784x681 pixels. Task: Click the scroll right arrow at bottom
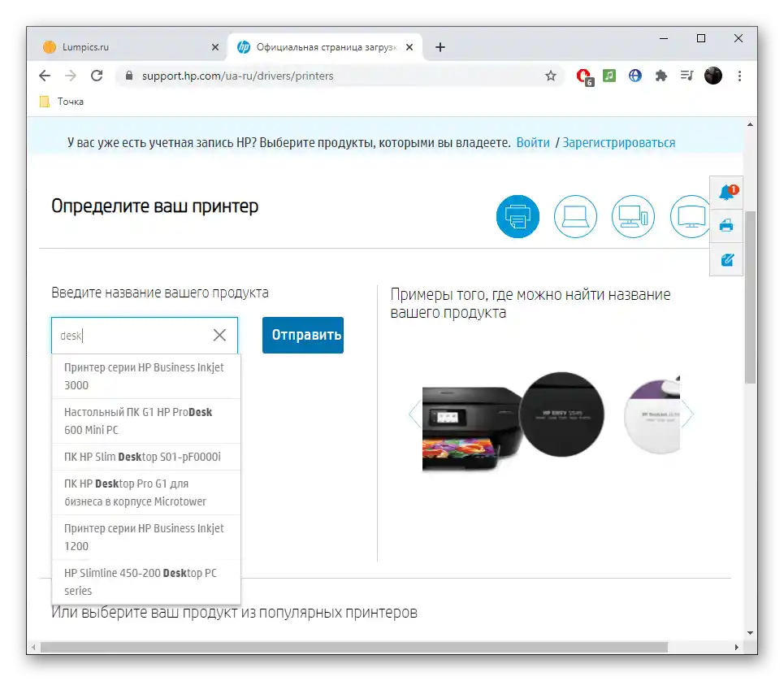pos(737,647)
